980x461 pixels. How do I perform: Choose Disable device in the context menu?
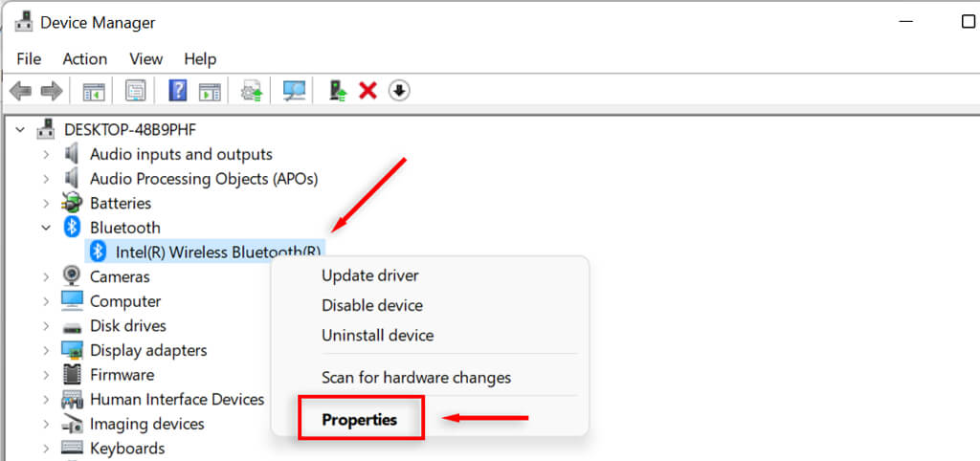[372, 305]
